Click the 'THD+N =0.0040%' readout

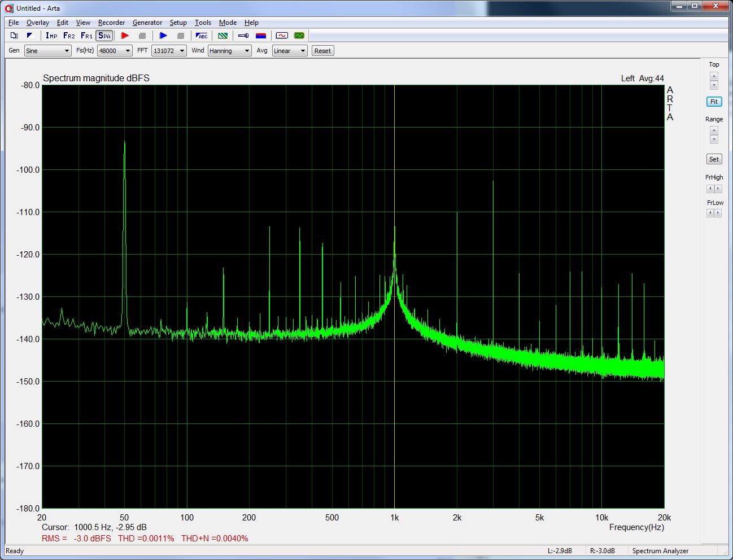(215, 539)
